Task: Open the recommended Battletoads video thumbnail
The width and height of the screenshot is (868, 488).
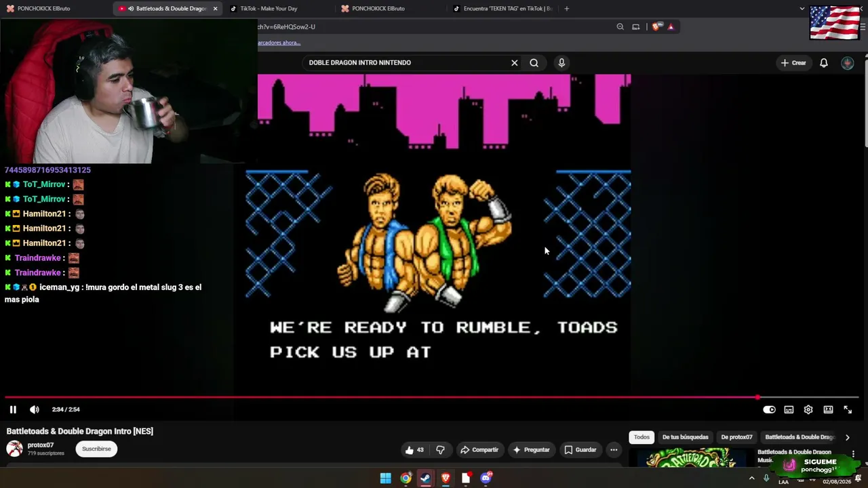Action: pos(692,457)
